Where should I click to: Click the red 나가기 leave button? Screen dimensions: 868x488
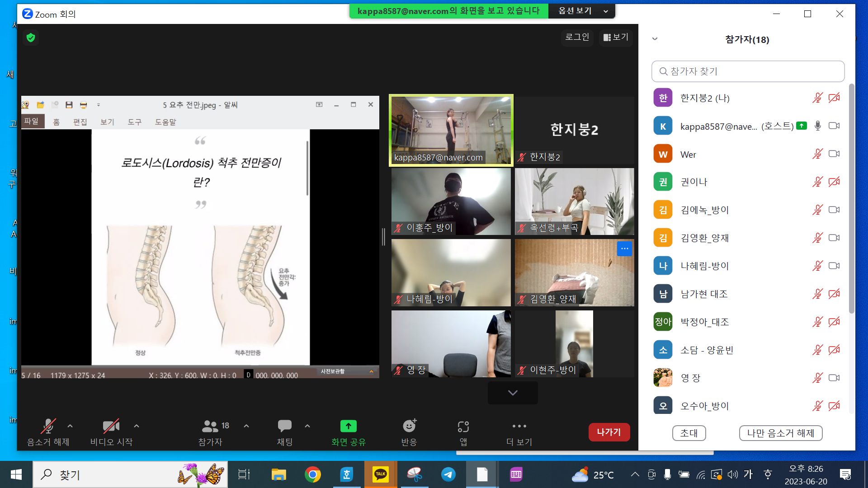pyautogui.click(x=609, y=432)
